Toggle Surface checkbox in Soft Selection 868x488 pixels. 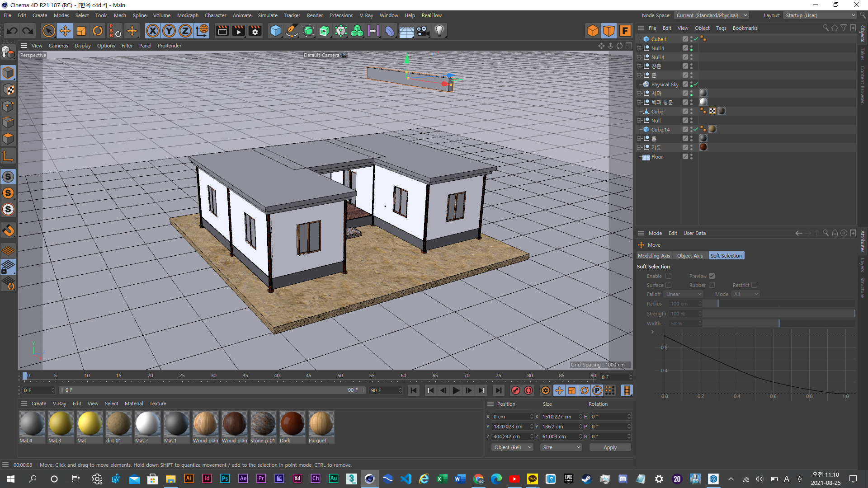(x=668, y=285)
